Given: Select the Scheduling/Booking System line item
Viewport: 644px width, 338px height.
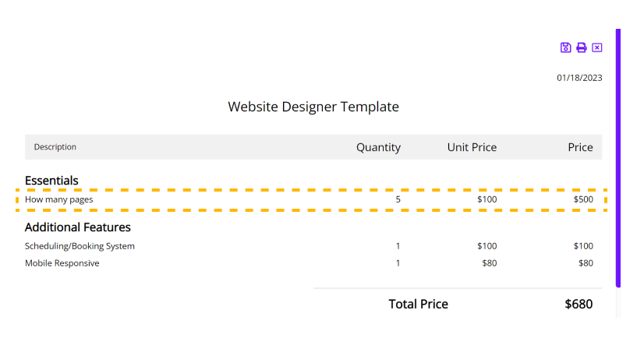Looking at the screenshot, I should [309, 246].
